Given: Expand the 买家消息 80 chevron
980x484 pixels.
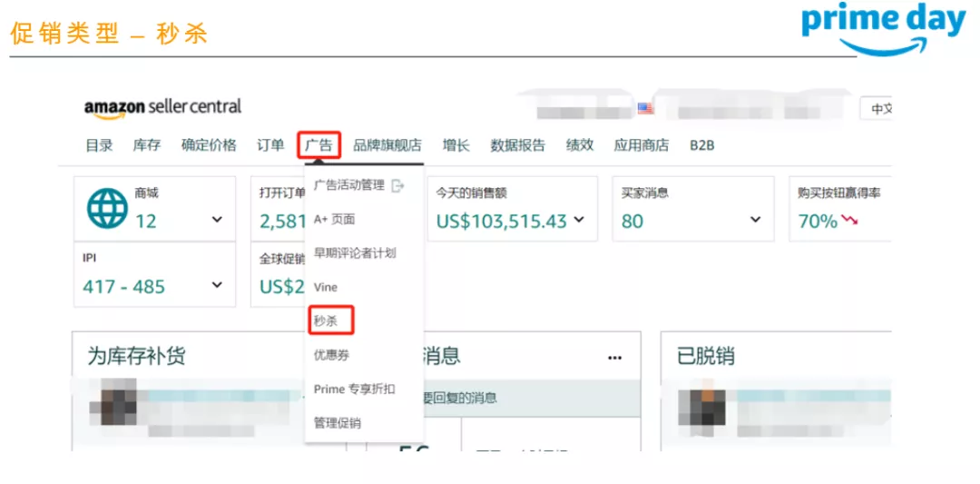Looking at the screenshot, I should (x=756, y=220).
